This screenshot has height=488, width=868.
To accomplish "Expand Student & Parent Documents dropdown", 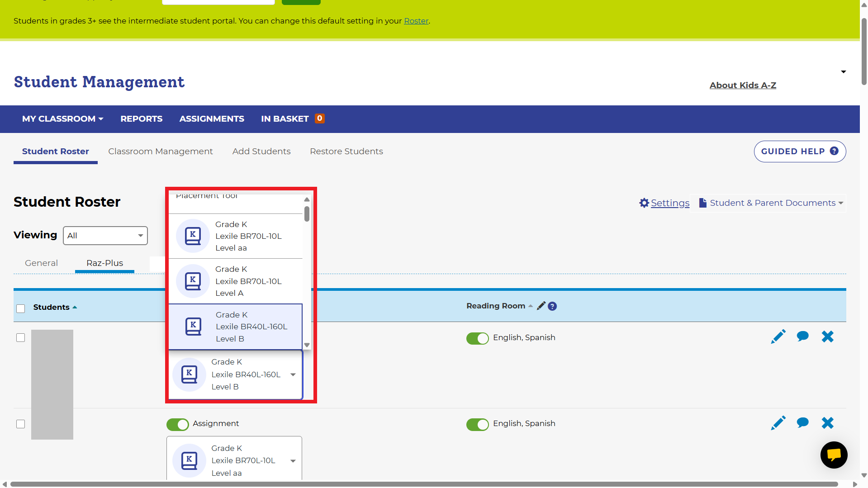I will tap(771, 203).
